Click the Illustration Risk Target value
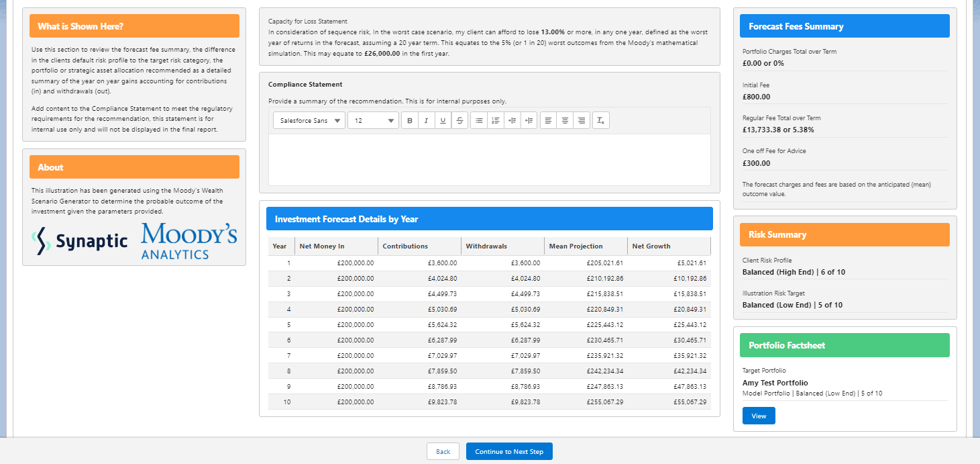 coord(792,305)
